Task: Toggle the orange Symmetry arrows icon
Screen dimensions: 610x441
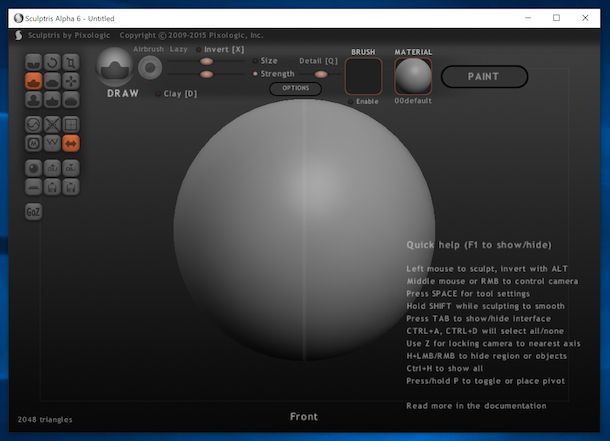Action: (x=71, y=143)
